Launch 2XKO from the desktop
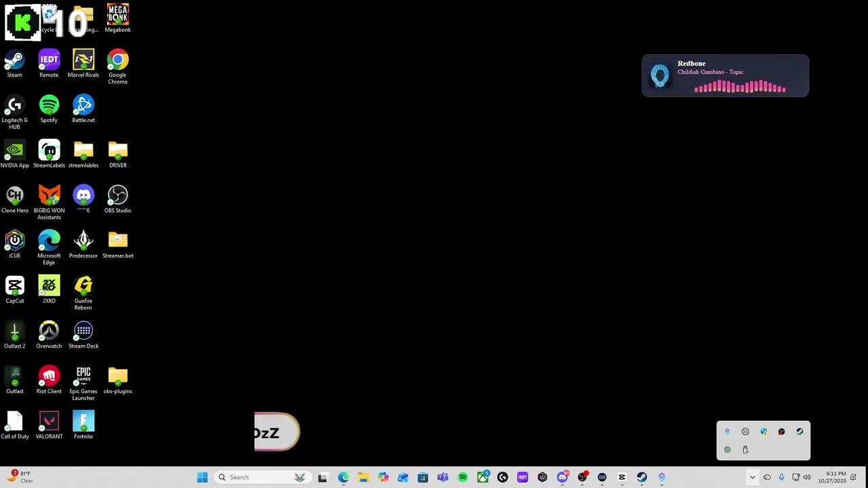The height and width of the screenshot is (488, 868). (49, 289)
